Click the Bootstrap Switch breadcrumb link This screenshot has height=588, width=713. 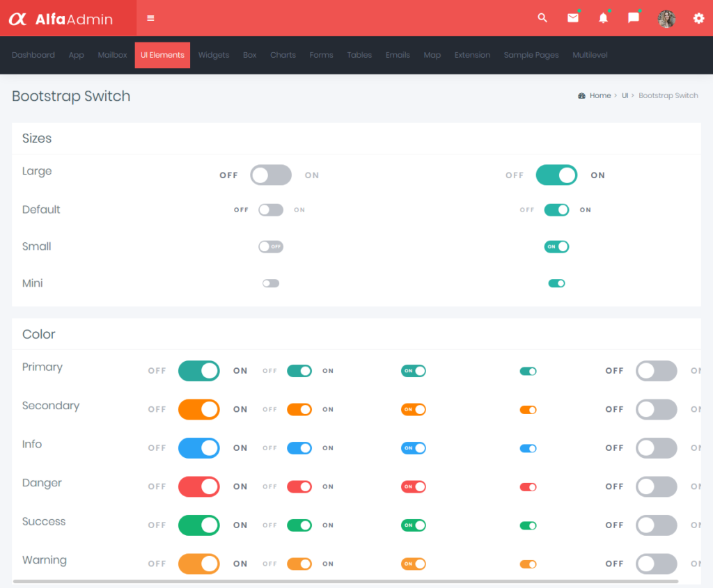pyautogui.click(x=668, y=95)
